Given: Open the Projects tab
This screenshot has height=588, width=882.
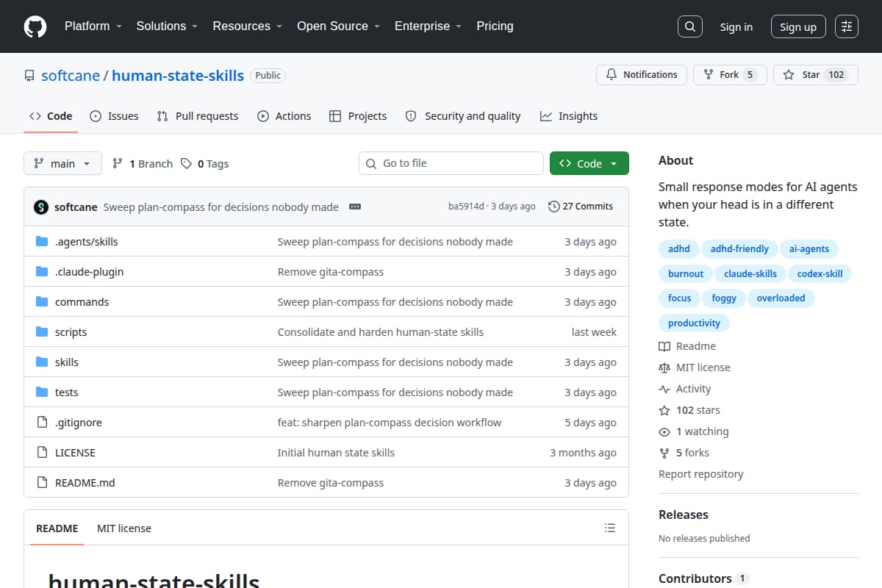Looking at the screenshot, I should click(x=358, y=116).
